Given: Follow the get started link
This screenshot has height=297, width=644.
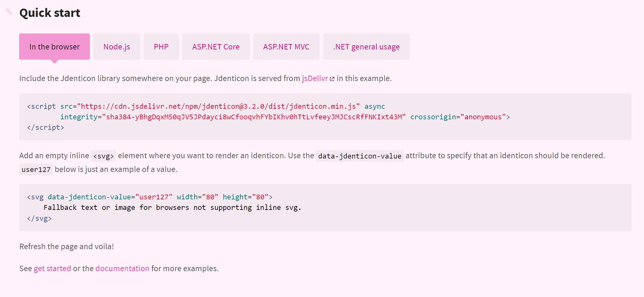Looking at the screenshot, I should (x=52, y=269).
